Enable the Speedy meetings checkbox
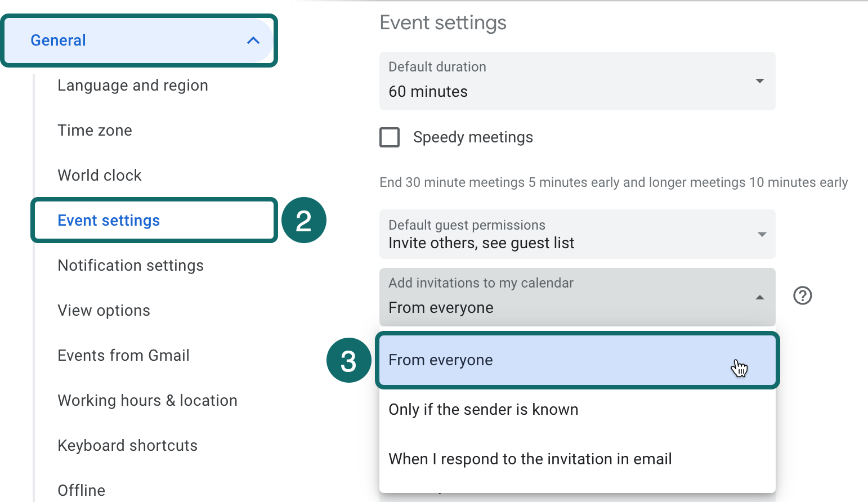Image resolution: width=868 pixels, height=502 pixels. pyautogui.click(x=390, y=137)
